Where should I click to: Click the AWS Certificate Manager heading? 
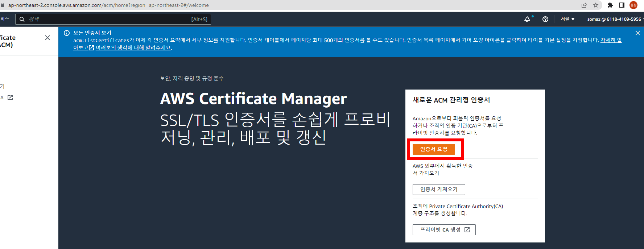click(x=253, y=99)
